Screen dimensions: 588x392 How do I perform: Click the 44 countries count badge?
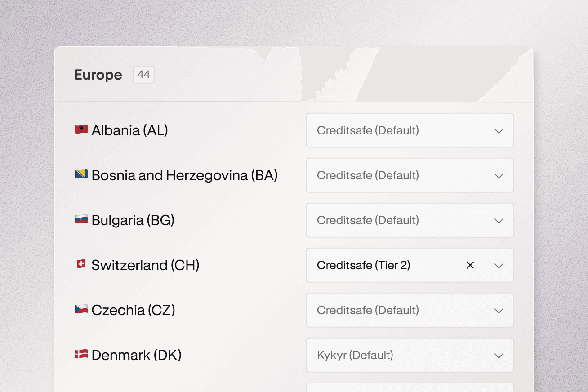pyautogui.click(x=143, y=75)
